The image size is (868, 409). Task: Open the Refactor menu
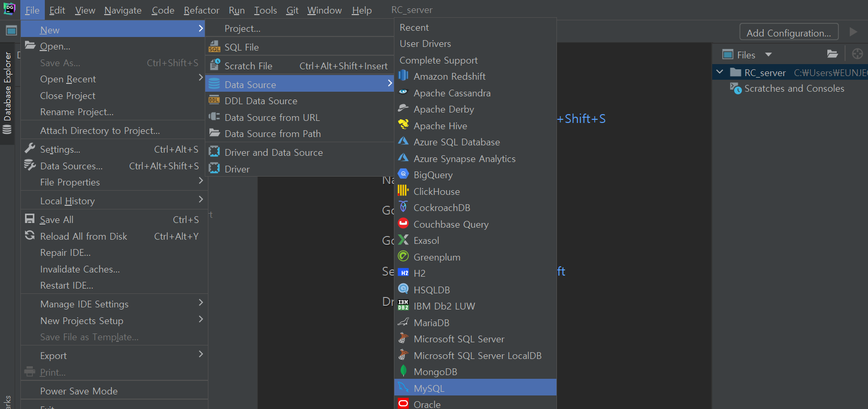pyautogui.click(x=202, y=10)
